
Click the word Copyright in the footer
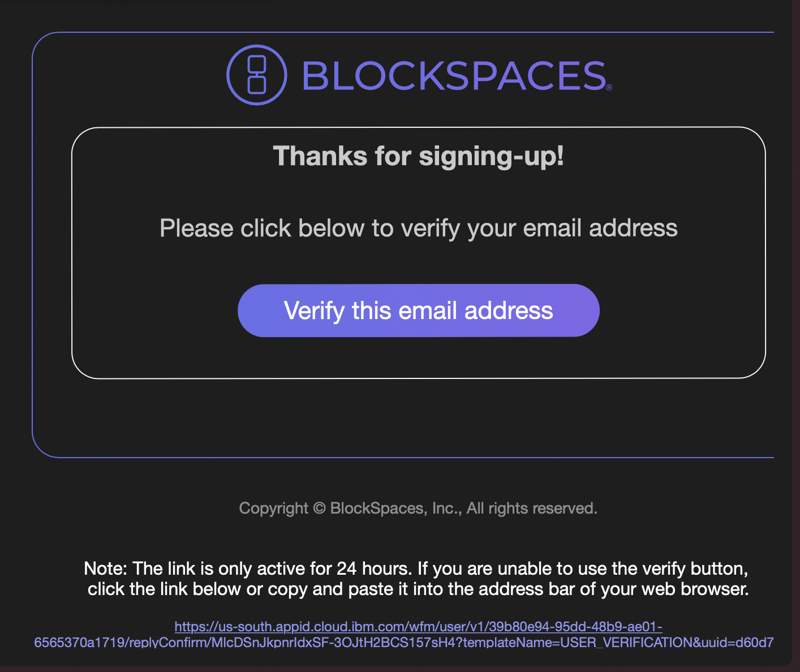[x=273, y=508]
